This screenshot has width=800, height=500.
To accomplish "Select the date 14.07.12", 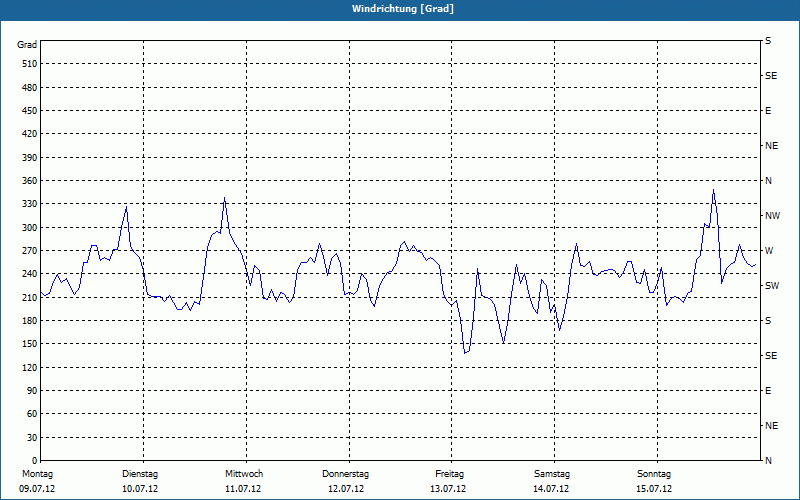I will (551, 489).
